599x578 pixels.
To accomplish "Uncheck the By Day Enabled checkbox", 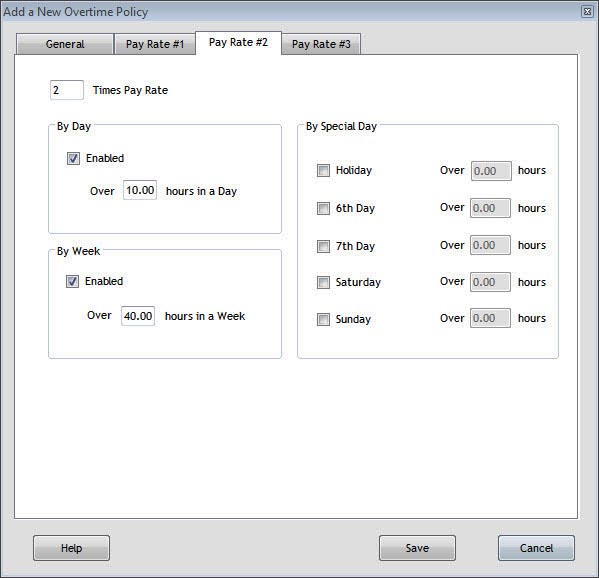I will pos(73,158).
